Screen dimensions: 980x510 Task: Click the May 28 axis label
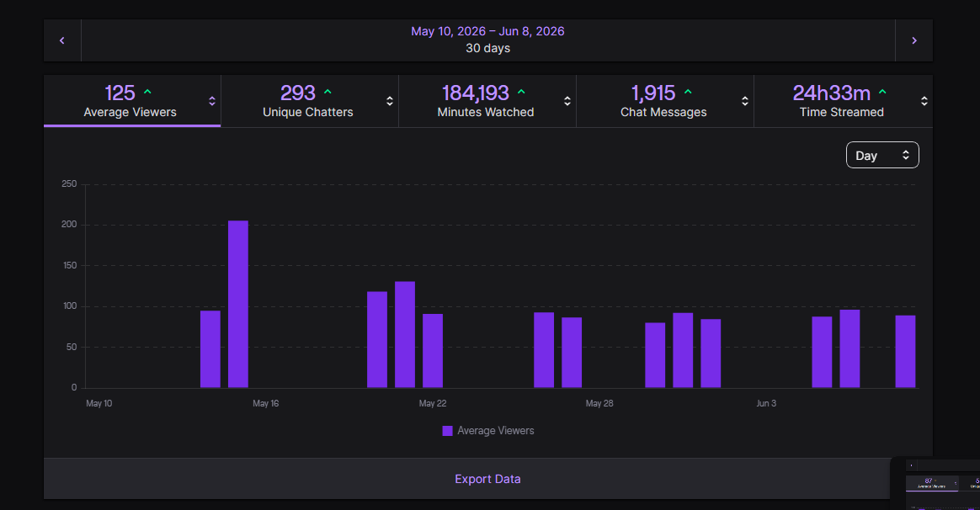click(599, 403)
